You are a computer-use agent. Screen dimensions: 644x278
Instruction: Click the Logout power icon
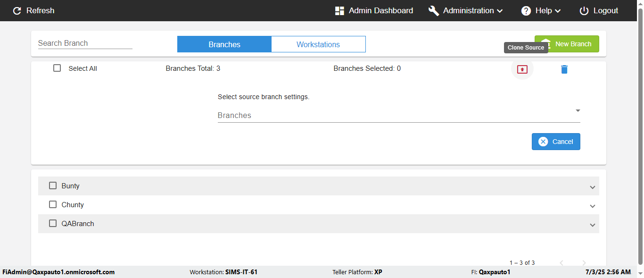coord(584,11)
